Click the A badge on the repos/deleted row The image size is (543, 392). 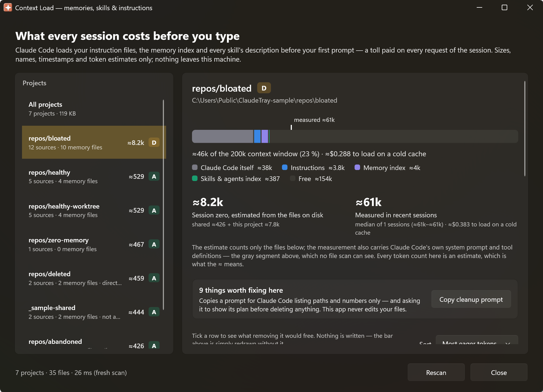(154, 278)
